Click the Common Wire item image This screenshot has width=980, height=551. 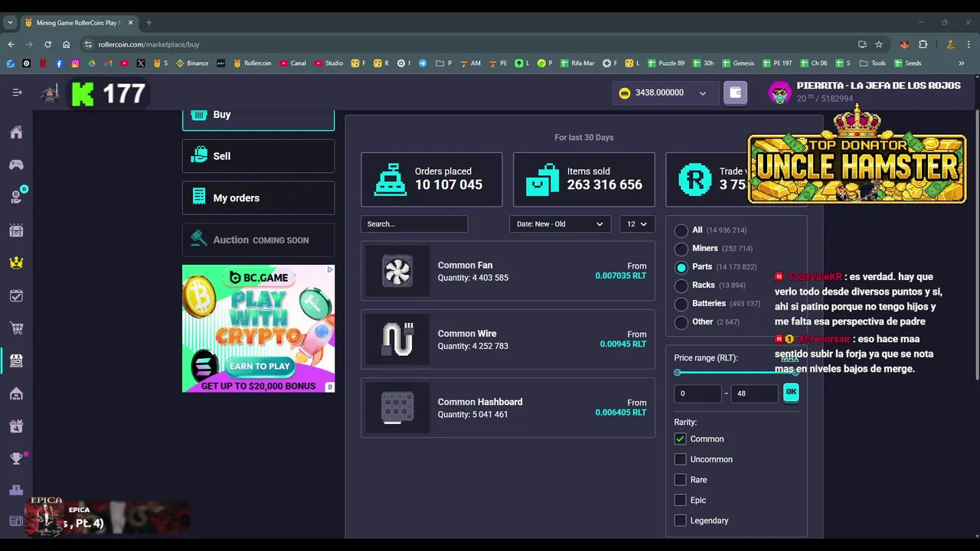click(397, 339)
